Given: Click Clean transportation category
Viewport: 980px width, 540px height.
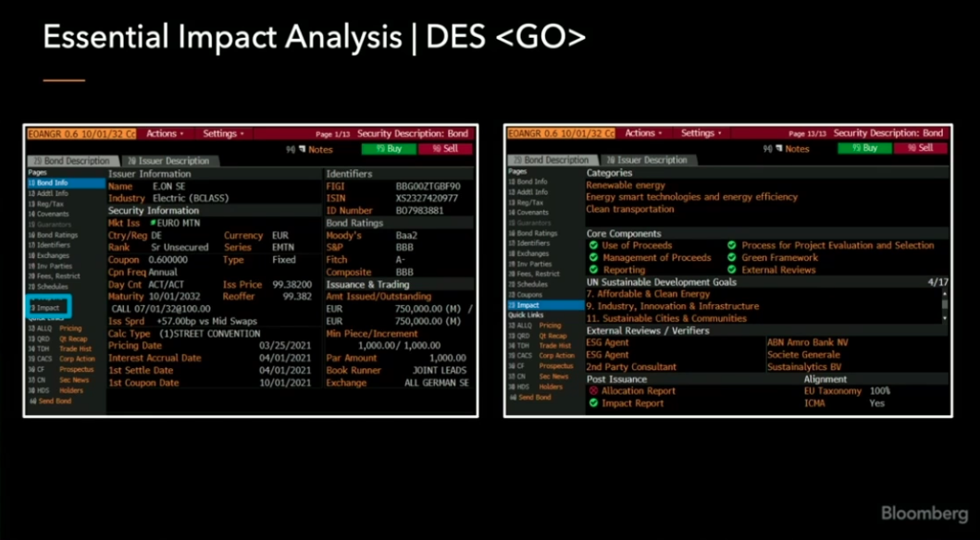Looking at the screenshot, I should tap(630, 209).
